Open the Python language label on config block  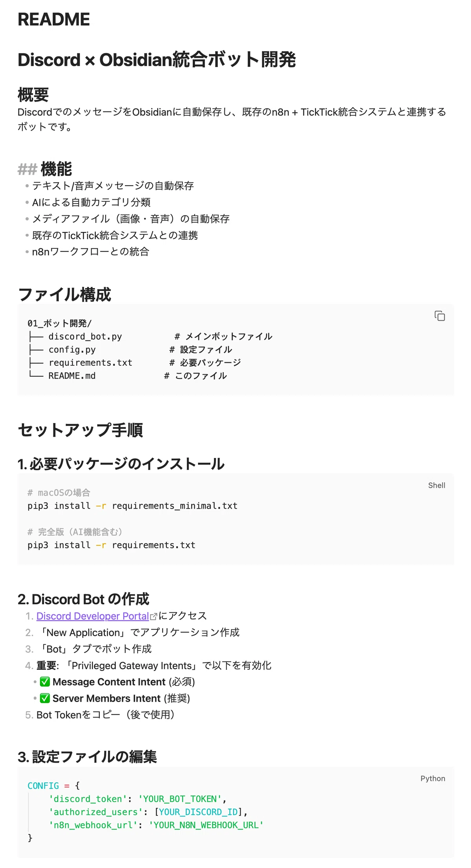point(433,779)
